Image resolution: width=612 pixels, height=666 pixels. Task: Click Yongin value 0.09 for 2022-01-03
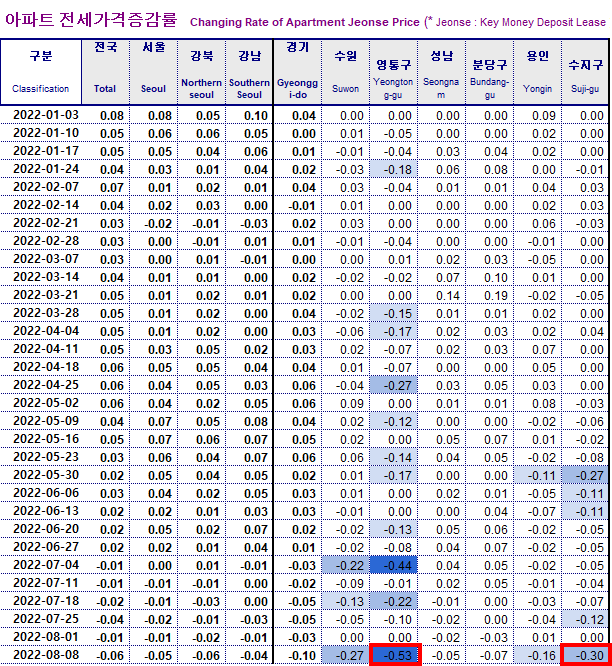(537, 116)
